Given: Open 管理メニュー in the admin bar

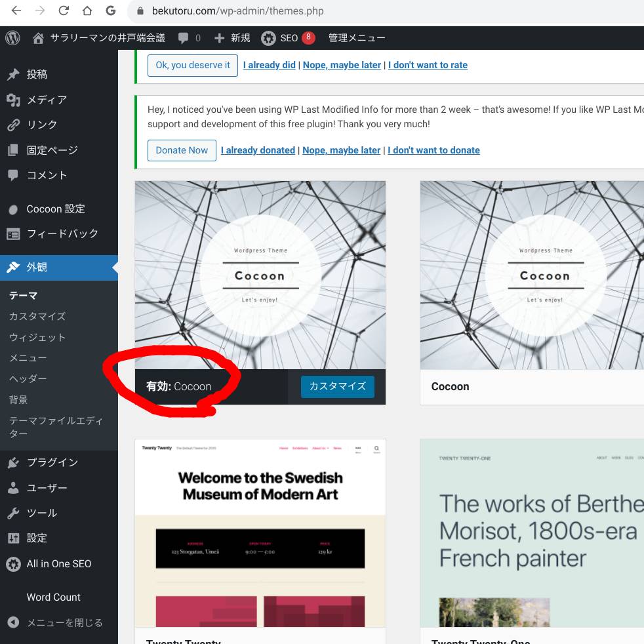Looking at the screenshot, I should (x=357, y=38).
